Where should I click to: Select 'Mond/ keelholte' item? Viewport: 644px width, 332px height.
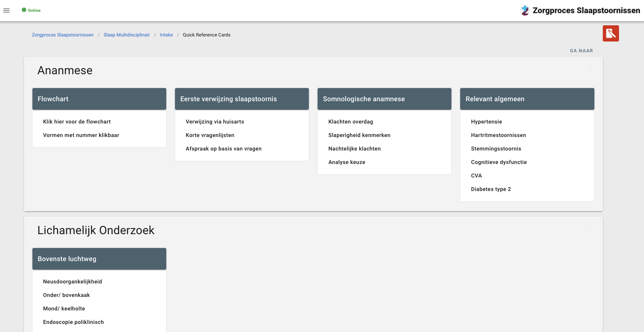[x=64, y=308]
